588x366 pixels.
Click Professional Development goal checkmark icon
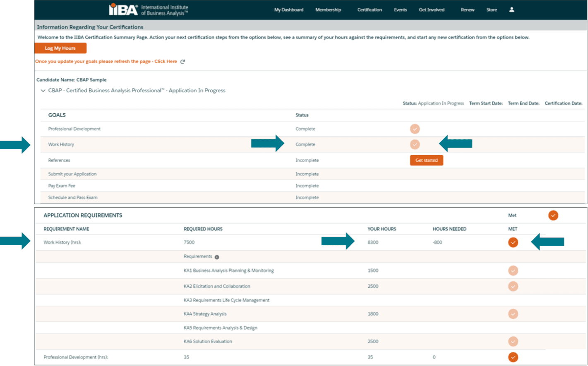tap(415, 129)
